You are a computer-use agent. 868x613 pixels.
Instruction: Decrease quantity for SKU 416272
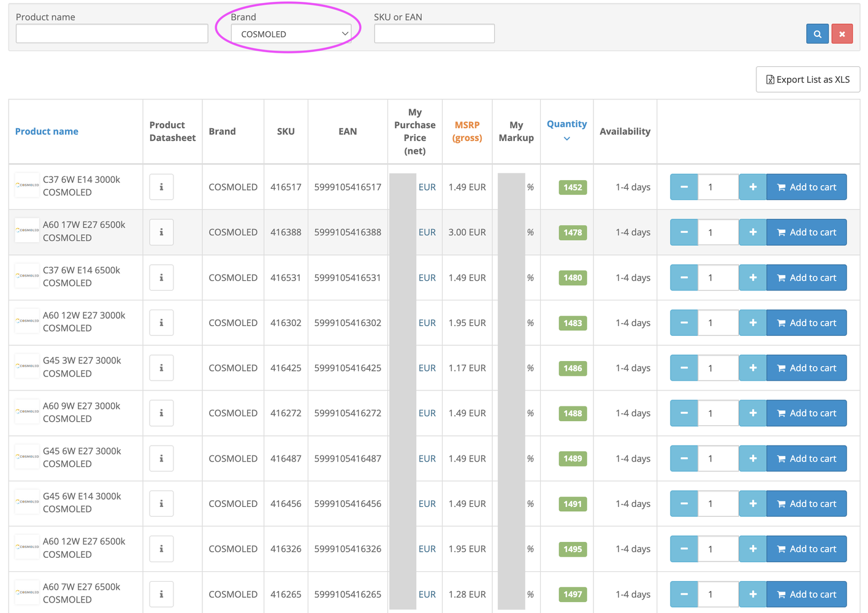pos(684,413)
